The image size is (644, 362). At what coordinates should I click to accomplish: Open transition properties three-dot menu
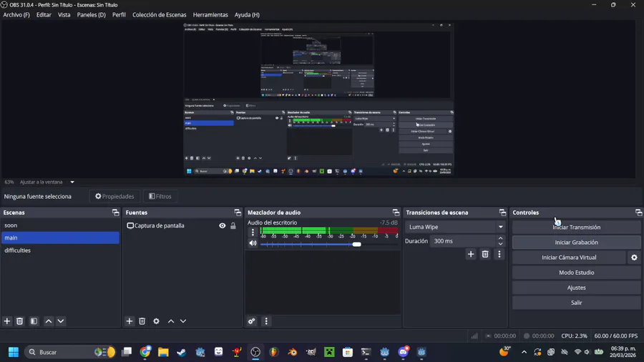(499, 254)
